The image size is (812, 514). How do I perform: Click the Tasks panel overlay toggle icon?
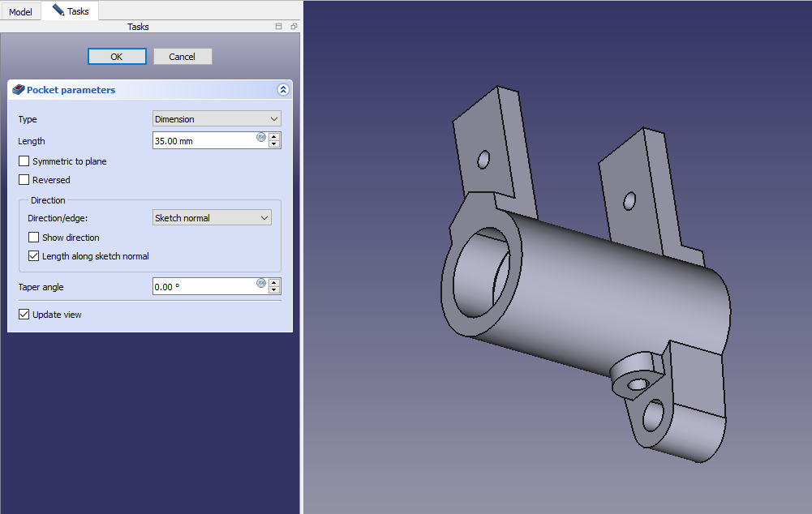279,27
